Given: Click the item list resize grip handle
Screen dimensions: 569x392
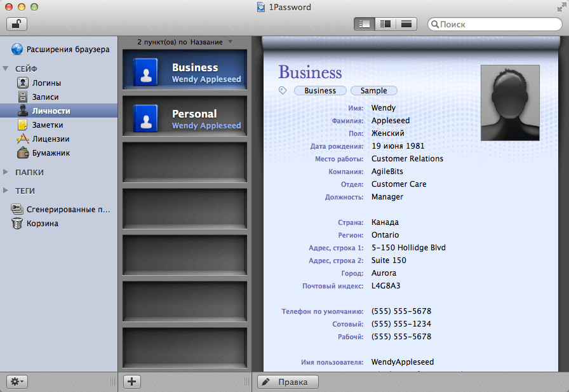Looking at the screenshot, I should coord(246,382).
